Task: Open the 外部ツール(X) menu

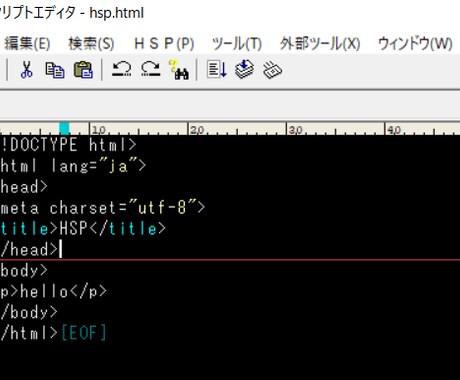Action: coord(320,44)
